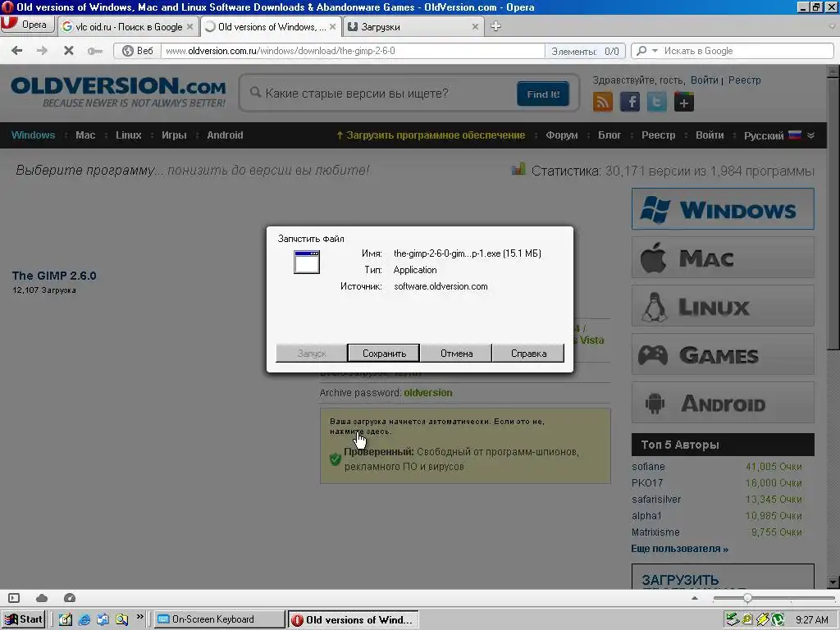Click the application file icon in dialog
840x630 pixels.
point(307,262)
